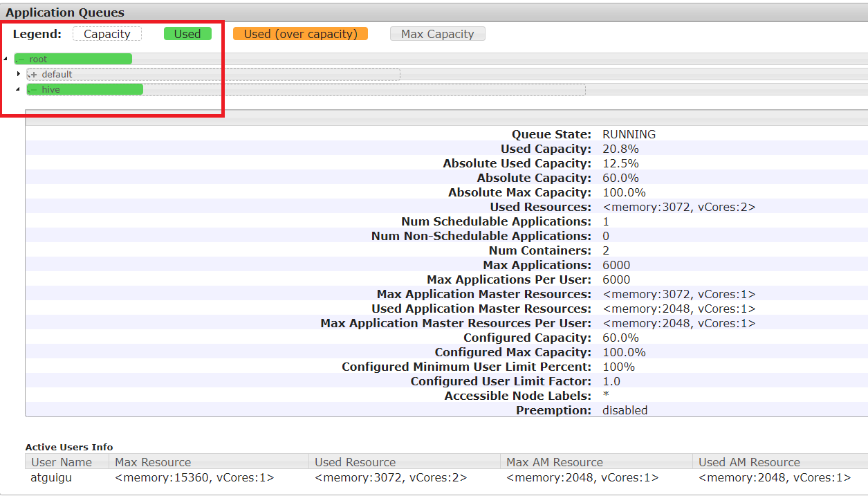
Task: Click the Legend: label
Action: [x=37, y=34]
